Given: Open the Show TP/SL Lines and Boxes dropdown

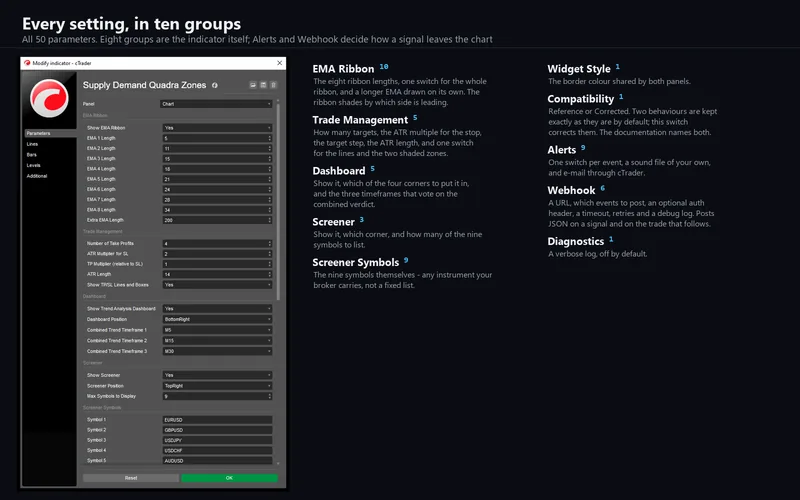Looking at the screenshot, I should [x=217, y=285].
